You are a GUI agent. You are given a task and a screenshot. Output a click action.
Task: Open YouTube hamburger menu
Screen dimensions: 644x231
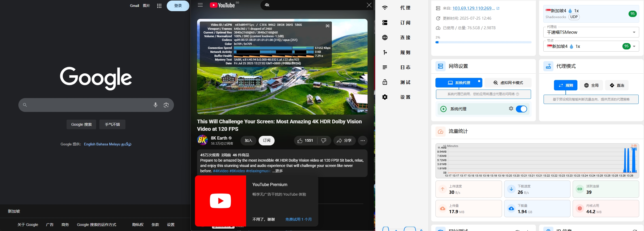200,5
